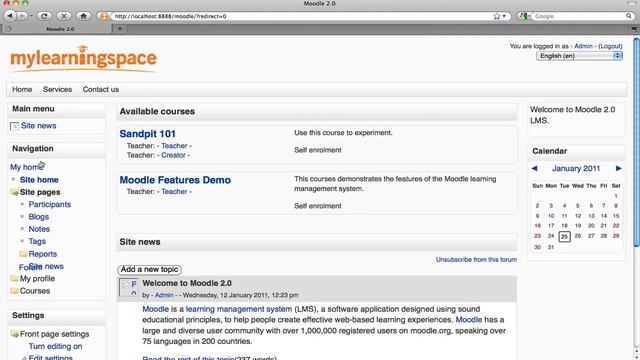Bookmark the page with the star icon
Screen dimensions: 640x360
tap(496, 16)
